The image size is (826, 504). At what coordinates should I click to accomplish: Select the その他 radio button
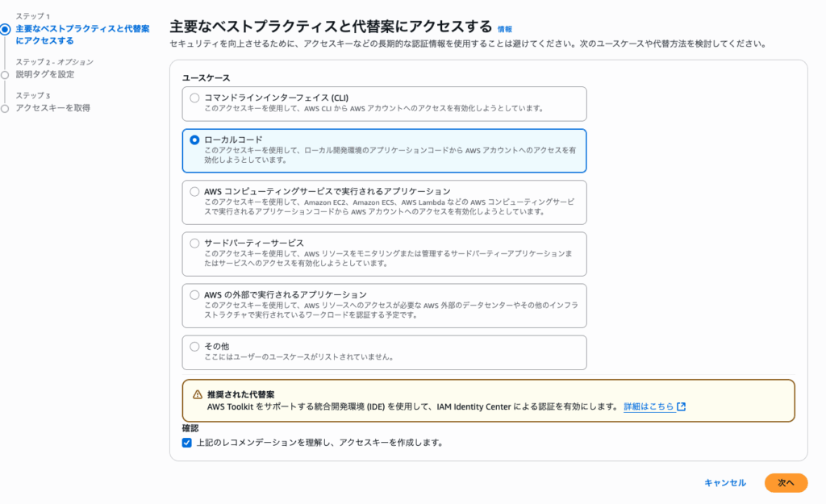pos(194,347)
